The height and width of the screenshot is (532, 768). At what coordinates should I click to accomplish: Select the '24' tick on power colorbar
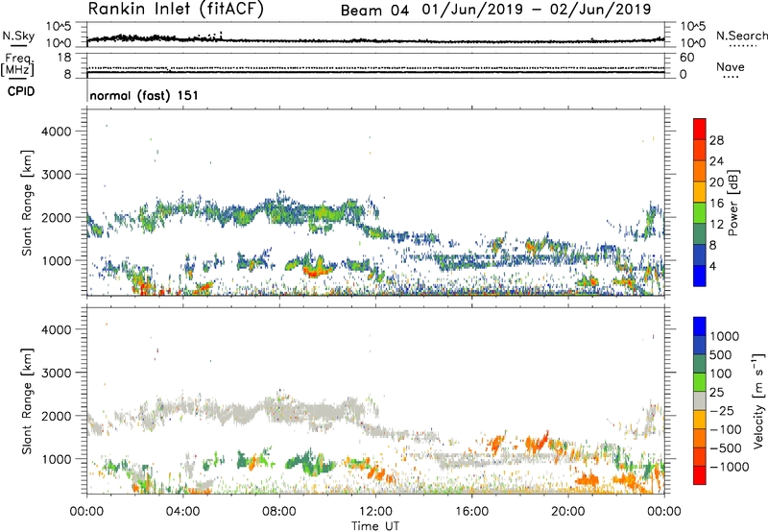716,161
